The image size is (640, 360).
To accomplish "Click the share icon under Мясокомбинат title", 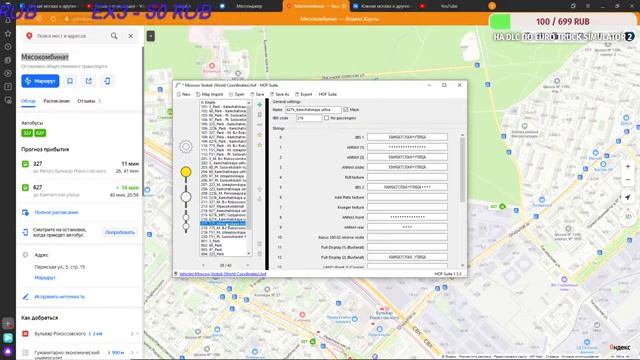I will (89, 81).
